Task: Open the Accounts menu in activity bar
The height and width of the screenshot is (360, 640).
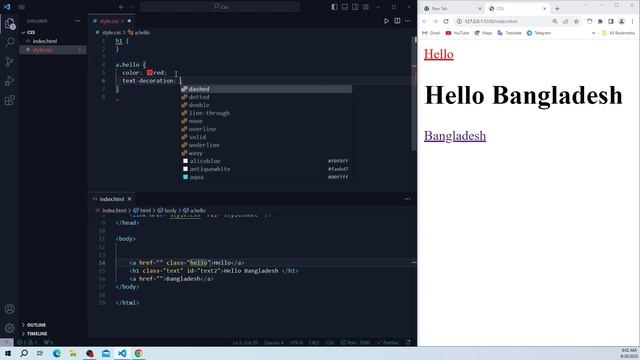Action: [x=10, y=309]
